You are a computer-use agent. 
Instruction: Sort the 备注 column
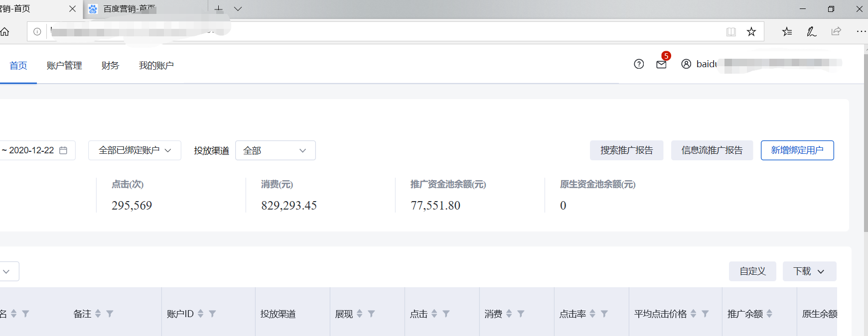pos(98,314)
